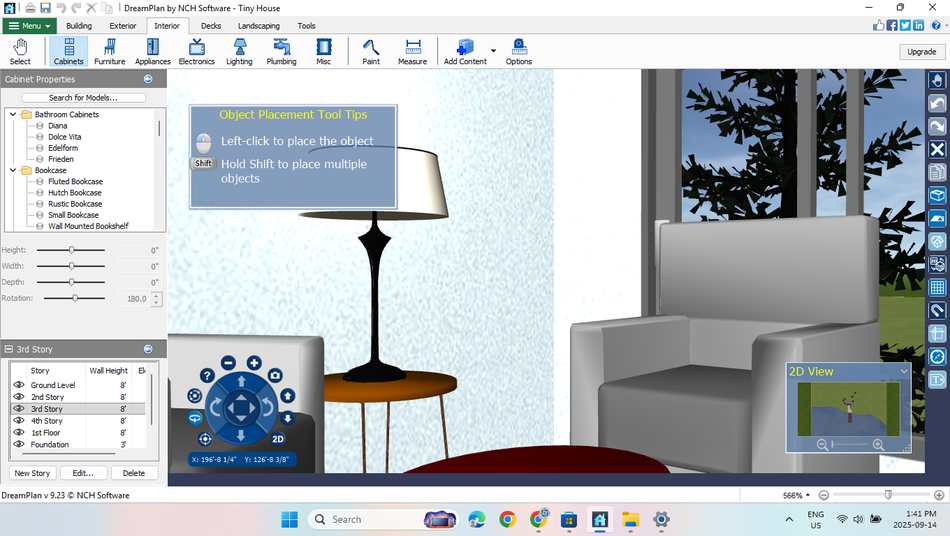
Task: Open the Menu dropdown
Action: [x=30, y=26]
